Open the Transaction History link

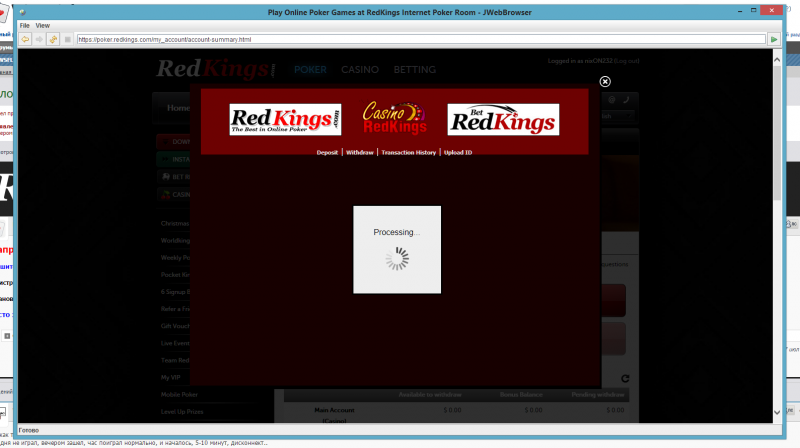[409, 152]
